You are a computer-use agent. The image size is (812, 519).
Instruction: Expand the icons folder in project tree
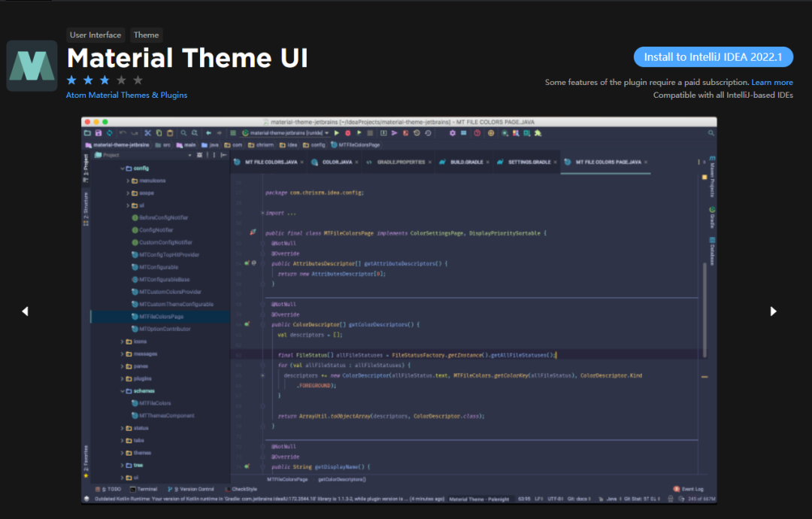(123, 341)
